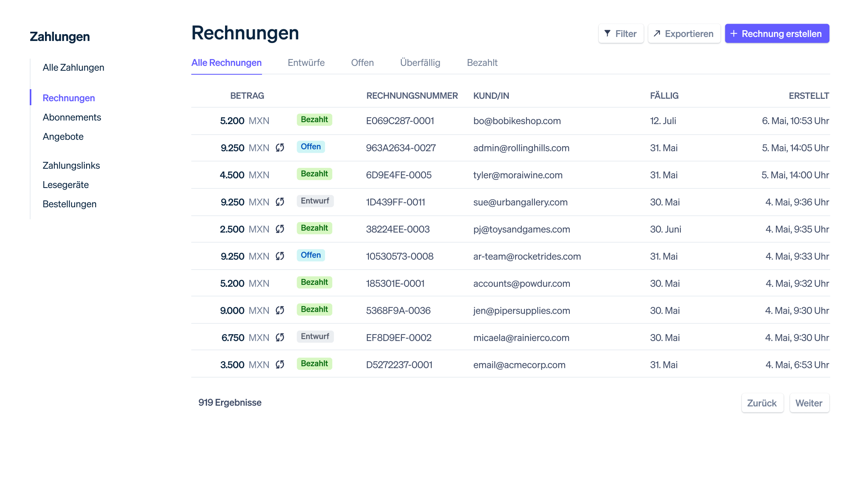
Task: Click the 5. Mai, 14:05 Uhr timestamp
Action: tap(796, 148)
